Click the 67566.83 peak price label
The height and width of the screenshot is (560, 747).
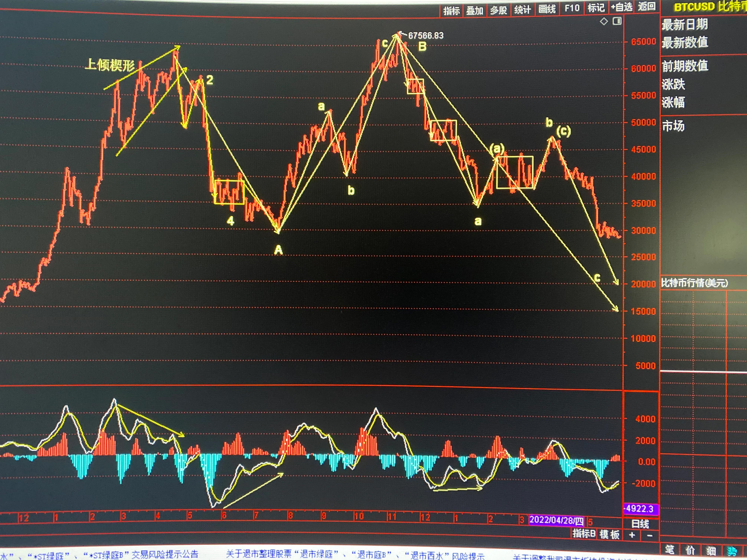pyautogui.click(x=426, y=35)
